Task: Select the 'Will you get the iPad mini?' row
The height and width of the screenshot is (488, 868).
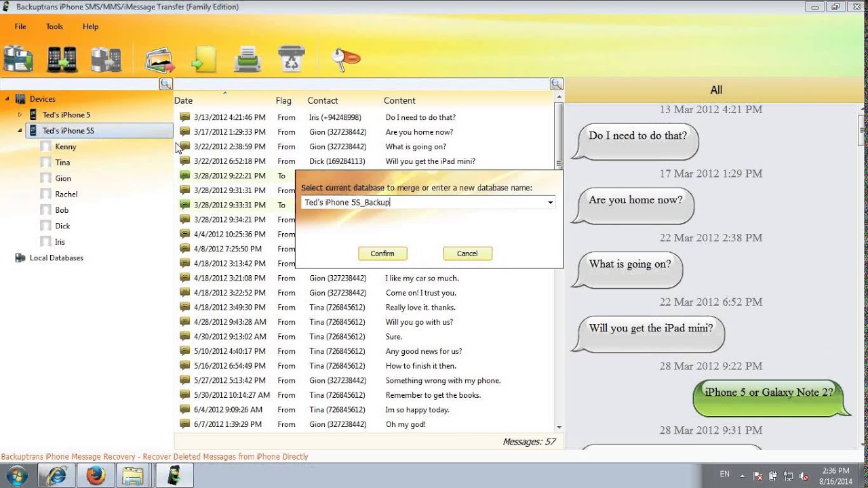Action: [x=364, y=161]
